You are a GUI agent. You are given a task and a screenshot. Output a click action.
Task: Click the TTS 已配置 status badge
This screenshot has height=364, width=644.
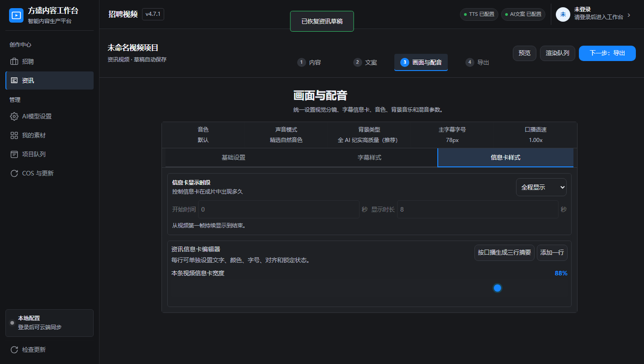pyautogui.click(x=479, y=14)
